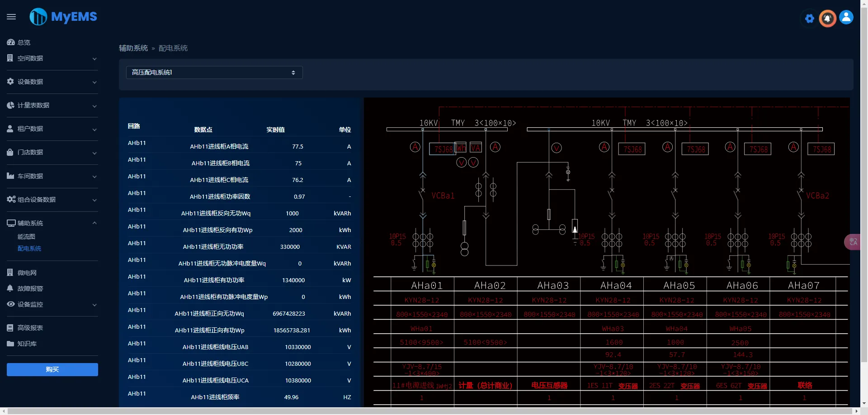
Task: Open the 高压配电系统1 dropdown selector
Action: pos(214,73)
